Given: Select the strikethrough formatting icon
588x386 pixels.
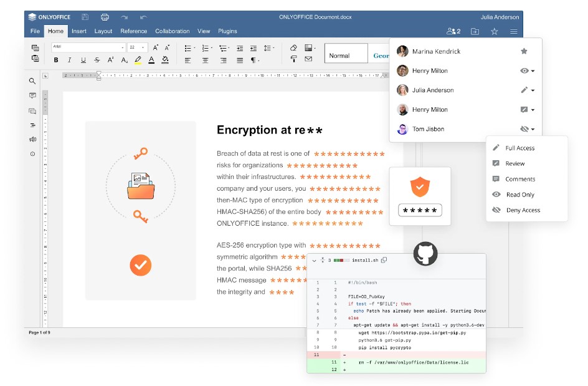Looking at the screenshot, I should click(96, 59).
